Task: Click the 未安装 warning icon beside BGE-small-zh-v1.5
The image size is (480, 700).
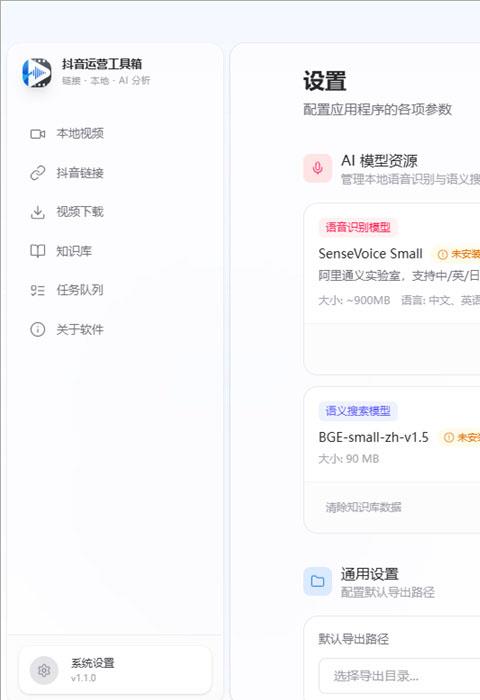Action: coord(449,438)
